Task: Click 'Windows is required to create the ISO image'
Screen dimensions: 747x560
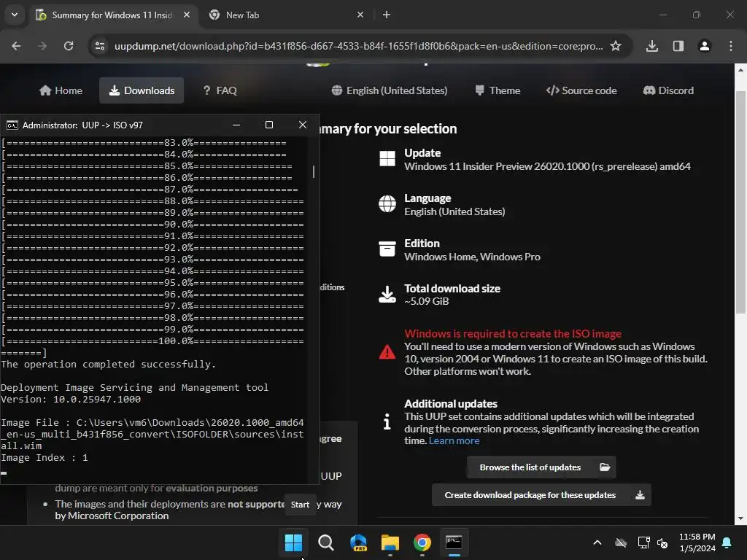Action: coord(513,333)
